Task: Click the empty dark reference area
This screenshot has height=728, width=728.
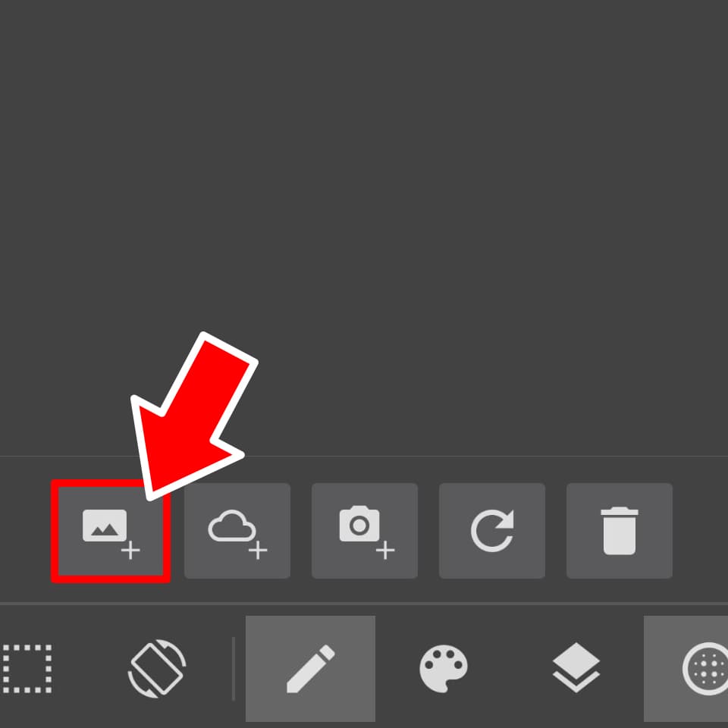Action: [364, 186]
